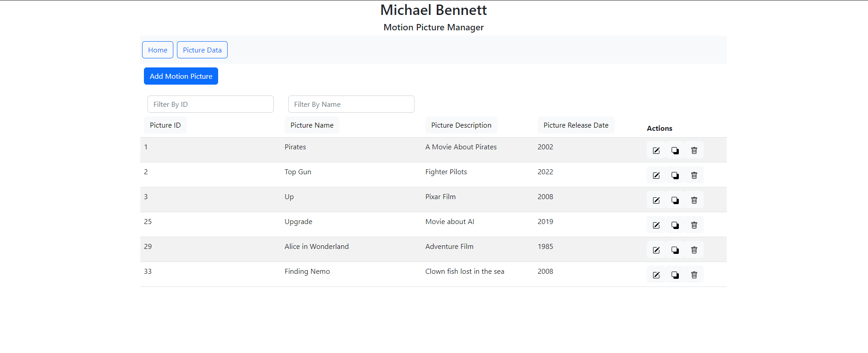This screenshot has height=353, width=868.
Task: Sort by Picture ID column header
Action: pyautogui.click(x=165, y=125)
